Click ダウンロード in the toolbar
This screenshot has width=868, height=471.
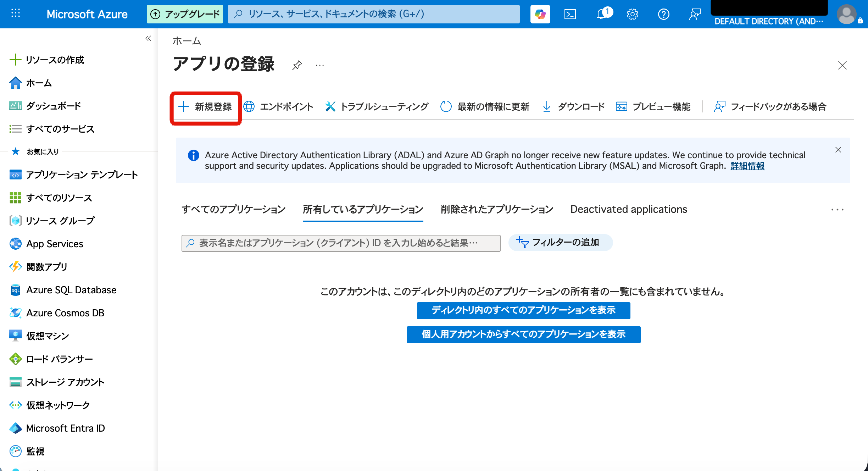point(574,106)
